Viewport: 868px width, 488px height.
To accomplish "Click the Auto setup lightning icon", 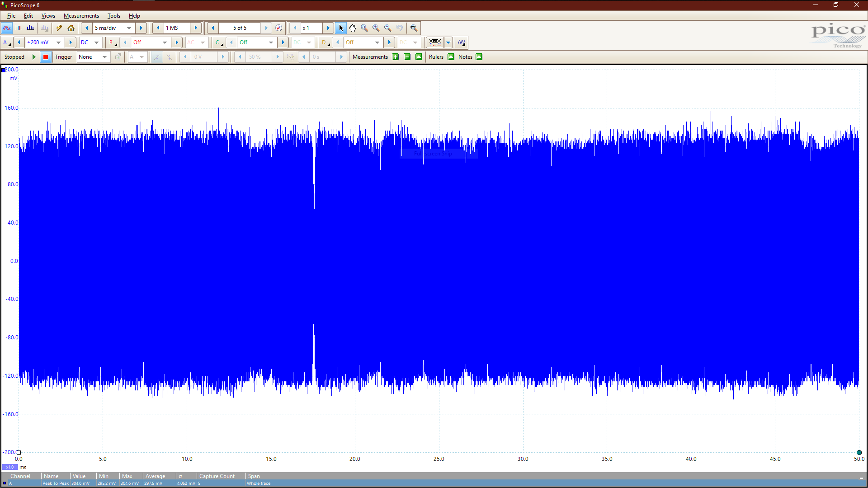I will tap(59, 28).
